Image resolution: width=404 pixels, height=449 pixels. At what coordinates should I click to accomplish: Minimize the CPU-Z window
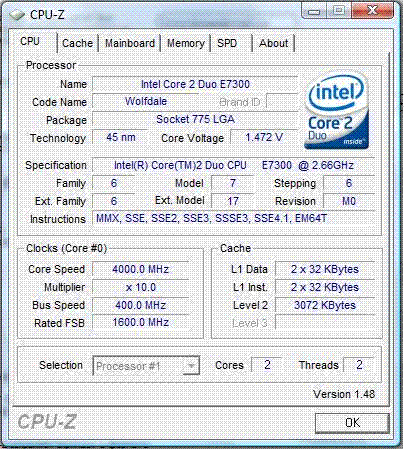314,11
